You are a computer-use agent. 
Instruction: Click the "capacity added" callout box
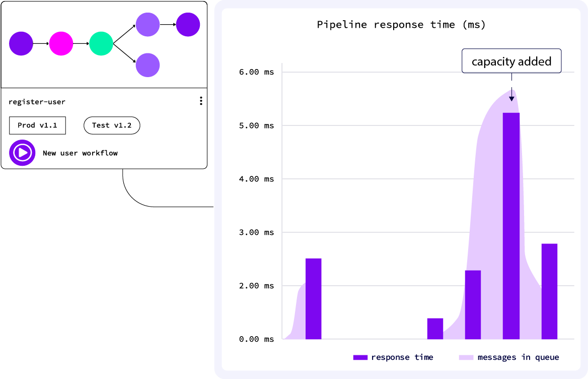(511, 62)
